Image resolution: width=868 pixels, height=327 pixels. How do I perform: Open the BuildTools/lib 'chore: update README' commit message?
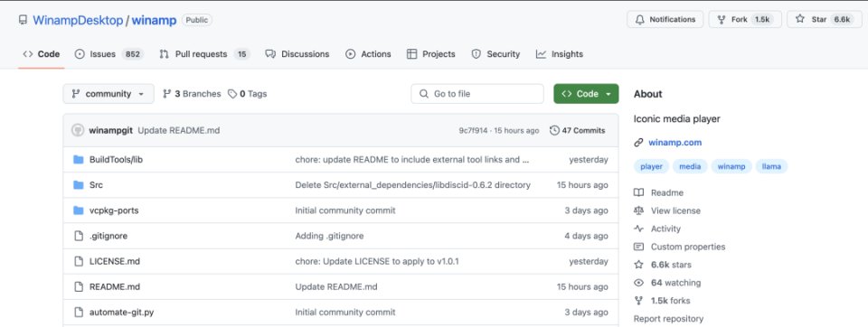412,159
